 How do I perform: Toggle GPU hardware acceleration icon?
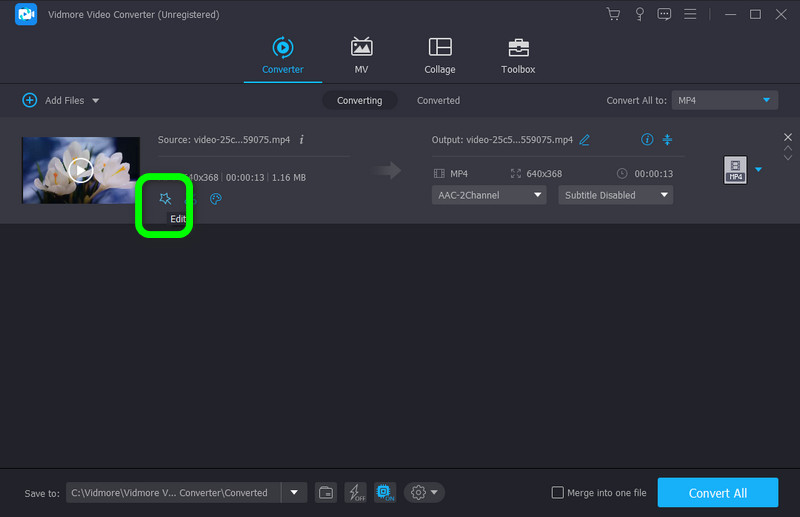(x=384, y=492)
